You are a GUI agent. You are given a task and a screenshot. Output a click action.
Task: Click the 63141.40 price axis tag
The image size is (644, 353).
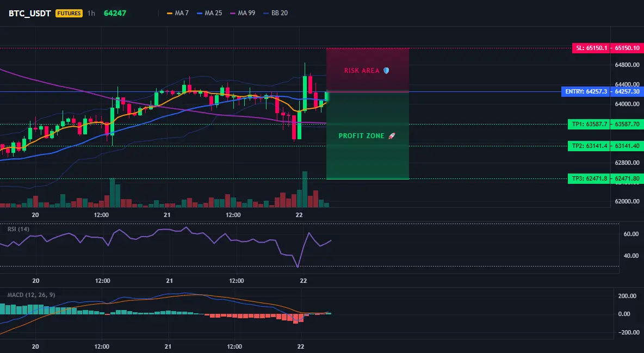pos(627,146)
